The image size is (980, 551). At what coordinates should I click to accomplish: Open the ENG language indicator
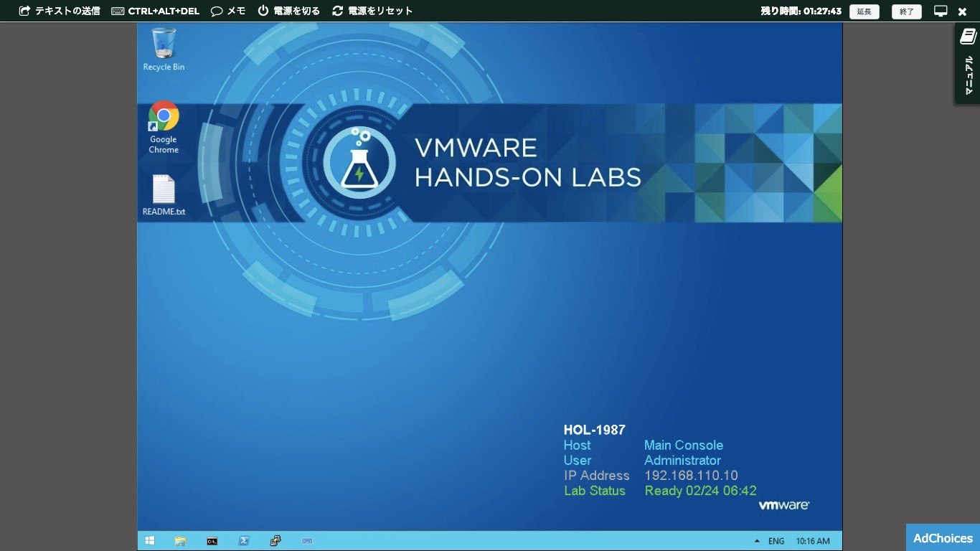(x=776, y=541)
